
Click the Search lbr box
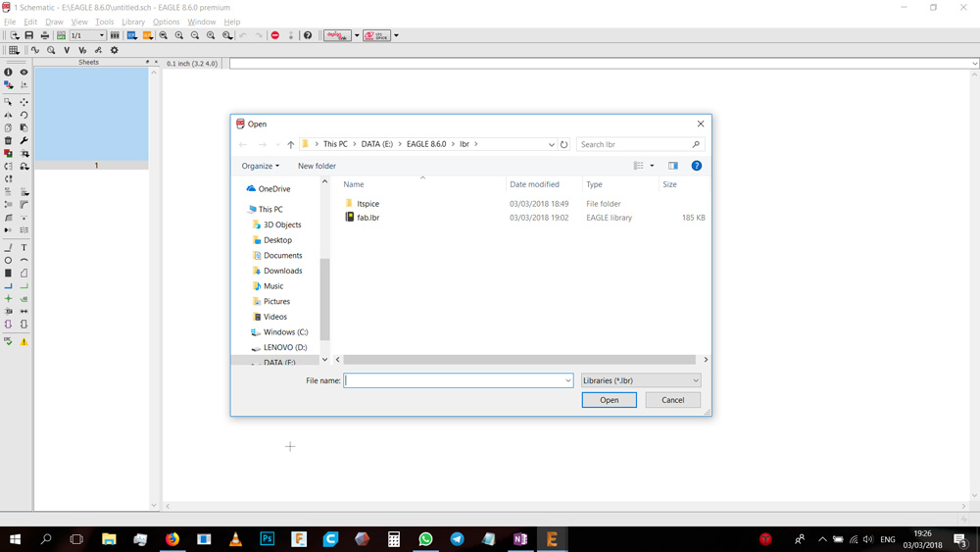[640, 144]
